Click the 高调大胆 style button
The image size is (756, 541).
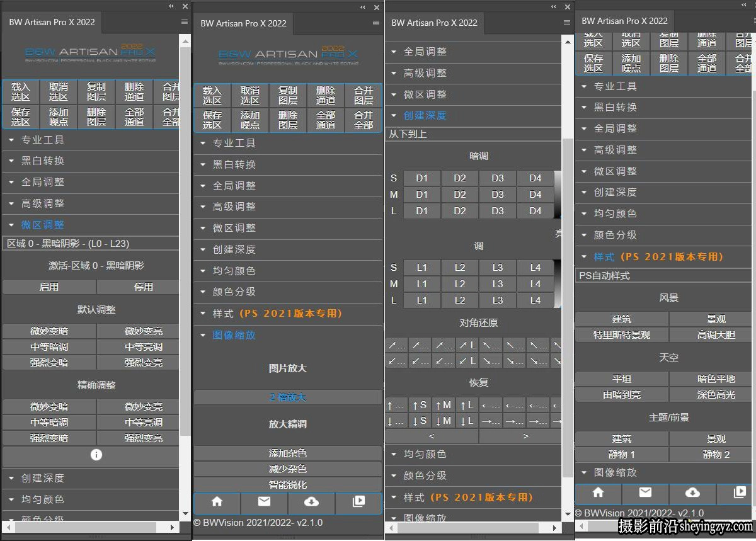click(712, 335)
